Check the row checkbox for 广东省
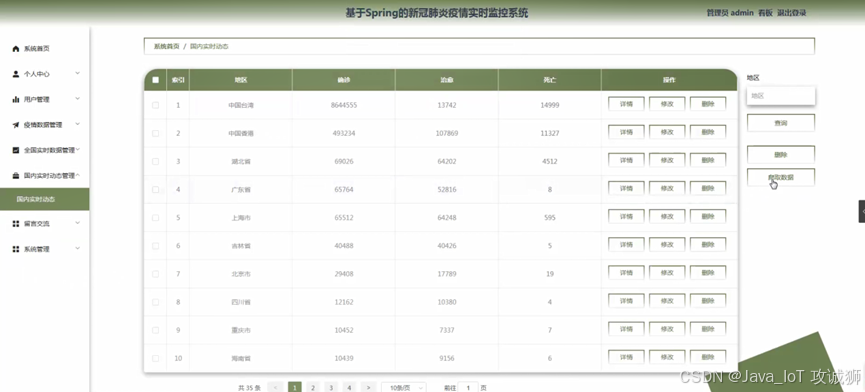Screen dimensions: 865x392 click(156, 190)
